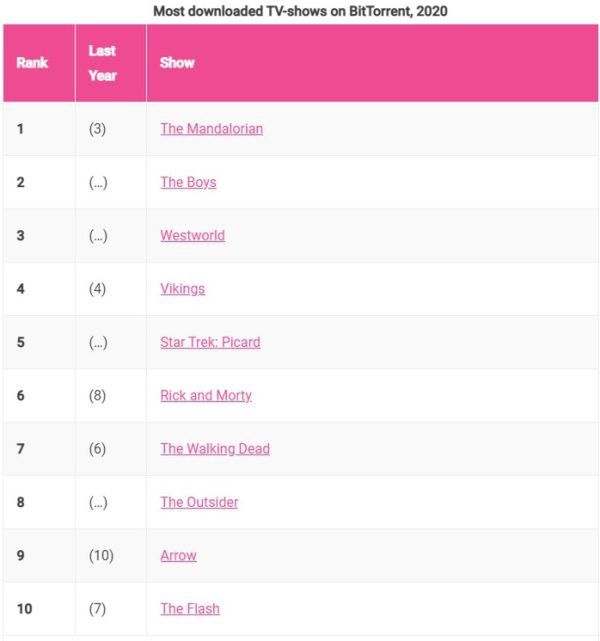This screenshot has height=641, width=600.
Task: Click last year value (8) beside Rick and Morty
Action: point(97,395)
